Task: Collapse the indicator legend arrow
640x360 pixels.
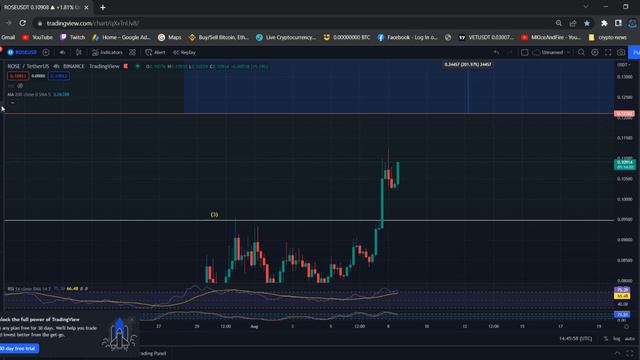Action: pyautogui.click(x=13, y=103)
